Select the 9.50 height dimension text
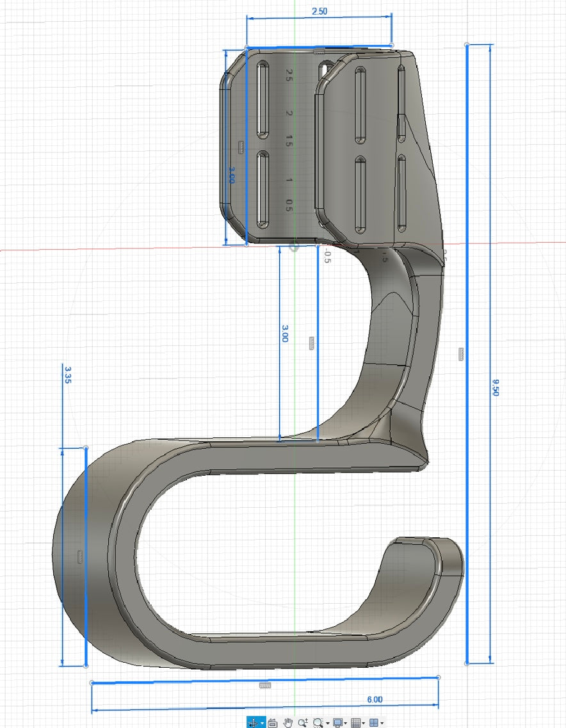Image resolution: width=566 pixels, height=728 pixels. [x=495, y=387]
